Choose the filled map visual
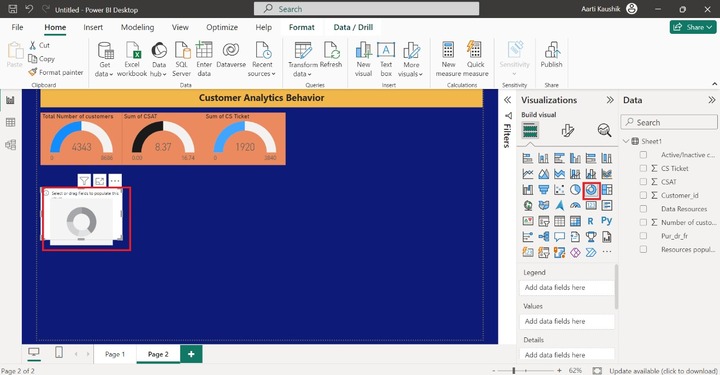Viewport: 720px width, 375px height. [x=544, y=206]
